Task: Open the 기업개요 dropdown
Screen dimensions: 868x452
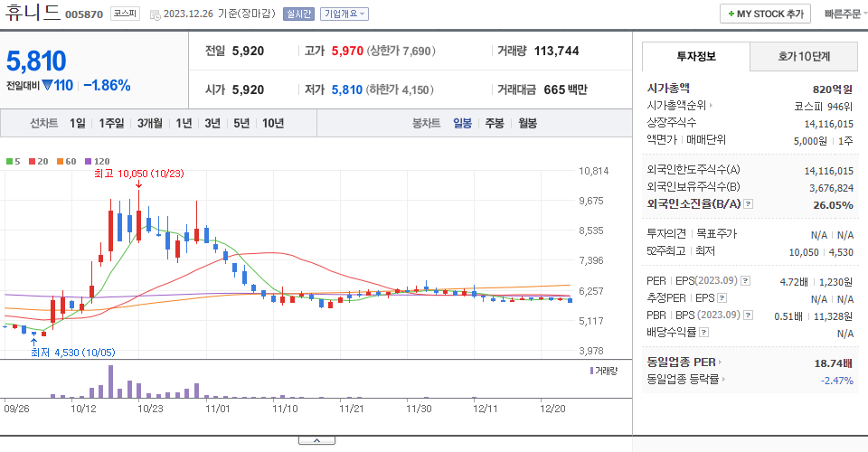Action: (344, 14)
